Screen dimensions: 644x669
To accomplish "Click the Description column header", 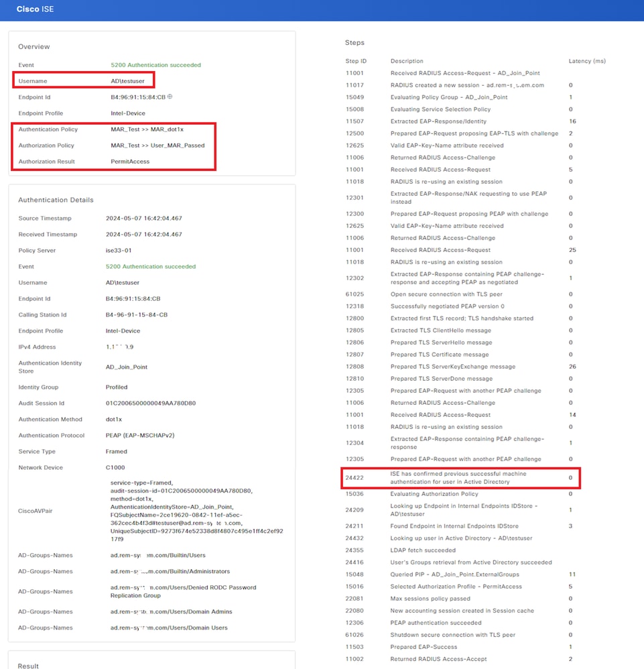I will (x=407, y=61).
